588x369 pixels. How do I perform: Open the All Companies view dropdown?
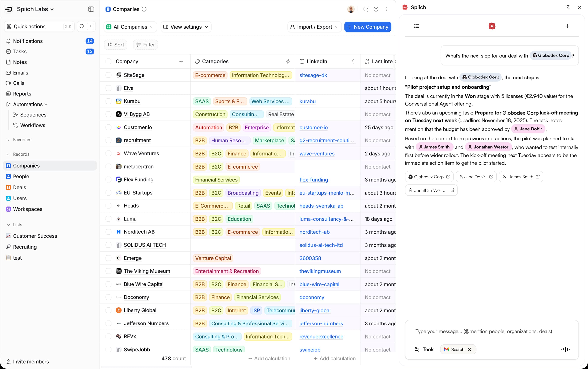(x=130, y=27)
